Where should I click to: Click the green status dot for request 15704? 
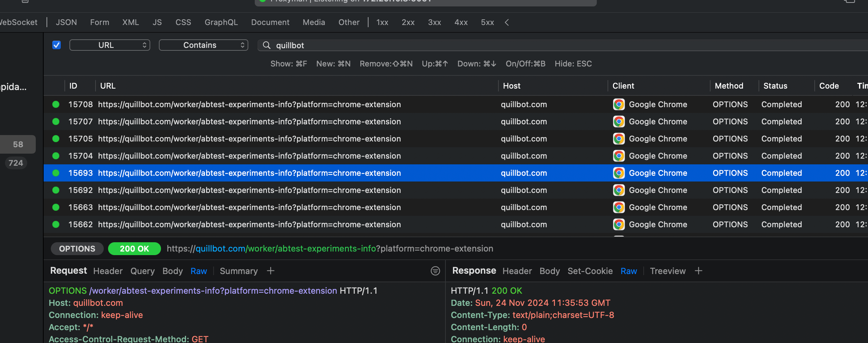(56, 156)
